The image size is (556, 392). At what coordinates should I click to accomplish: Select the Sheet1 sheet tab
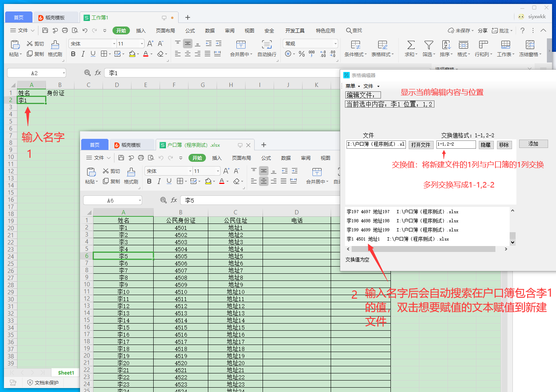66,373
